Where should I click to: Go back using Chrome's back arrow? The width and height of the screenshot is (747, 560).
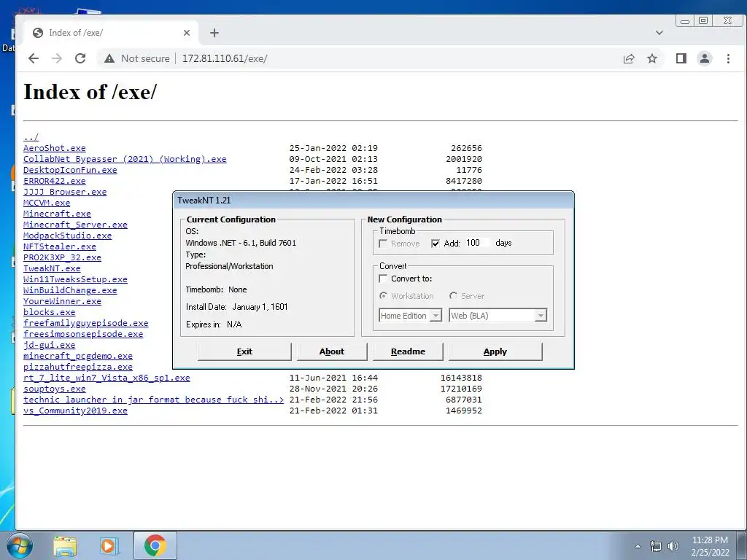tap(34, 58)
